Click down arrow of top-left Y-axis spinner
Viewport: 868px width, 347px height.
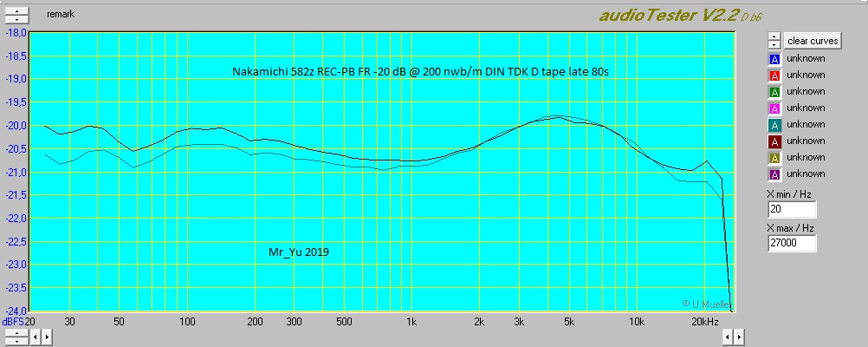[x=16, y=19]
